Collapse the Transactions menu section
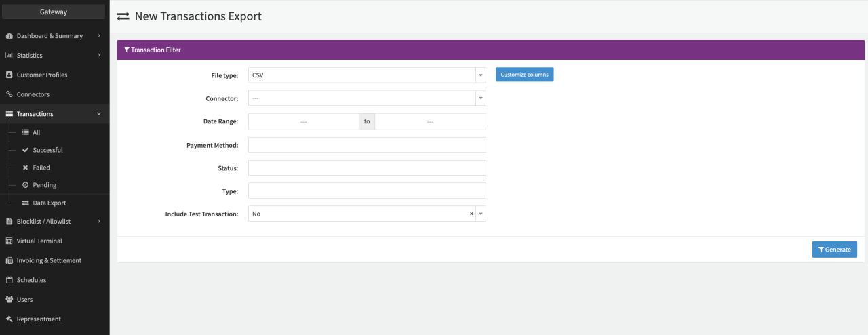 pos(99,114)
